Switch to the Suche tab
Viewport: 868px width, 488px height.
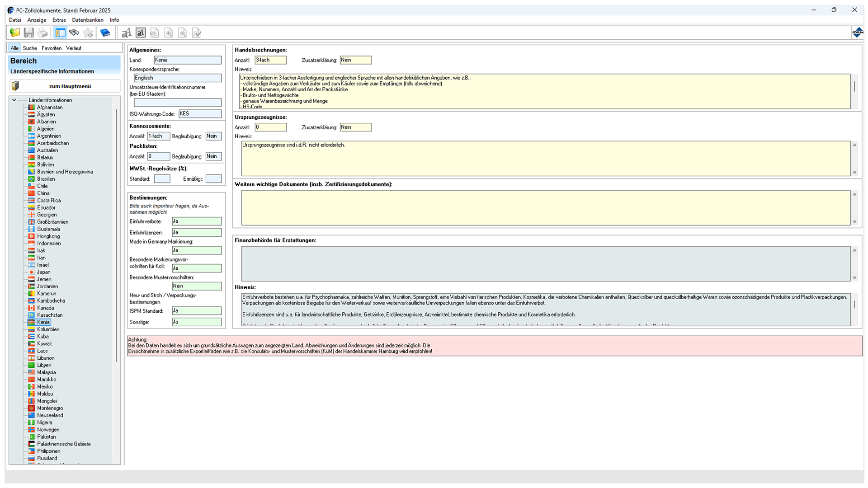[30, 48]
